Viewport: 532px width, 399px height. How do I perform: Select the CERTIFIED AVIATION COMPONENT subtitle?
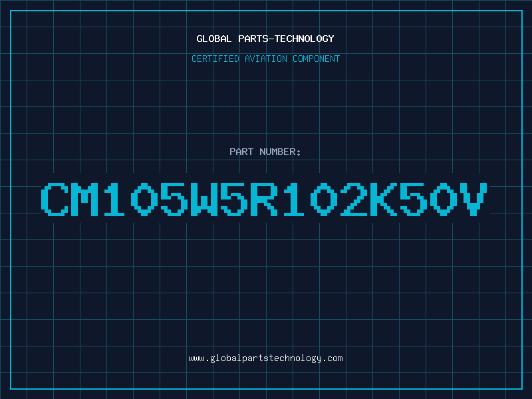265,59
